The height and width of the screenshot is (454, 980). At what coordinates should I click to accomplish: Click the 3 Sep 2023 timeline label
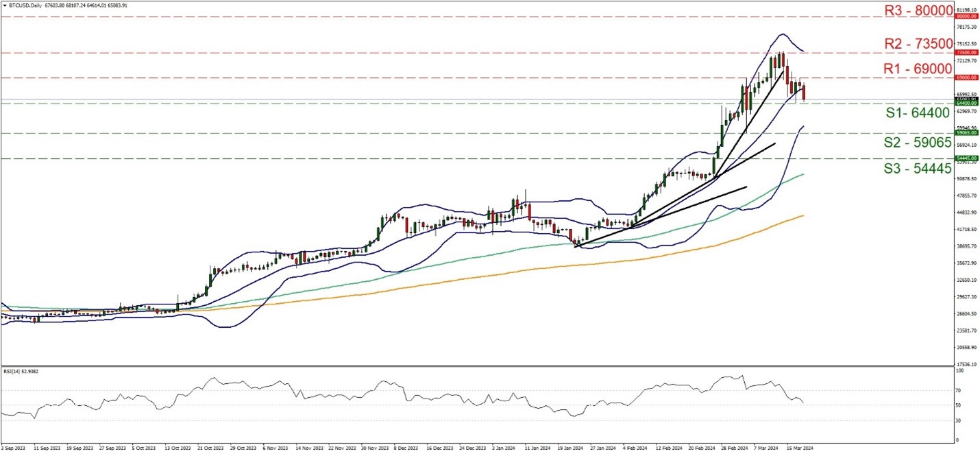(x=12, y=447)
